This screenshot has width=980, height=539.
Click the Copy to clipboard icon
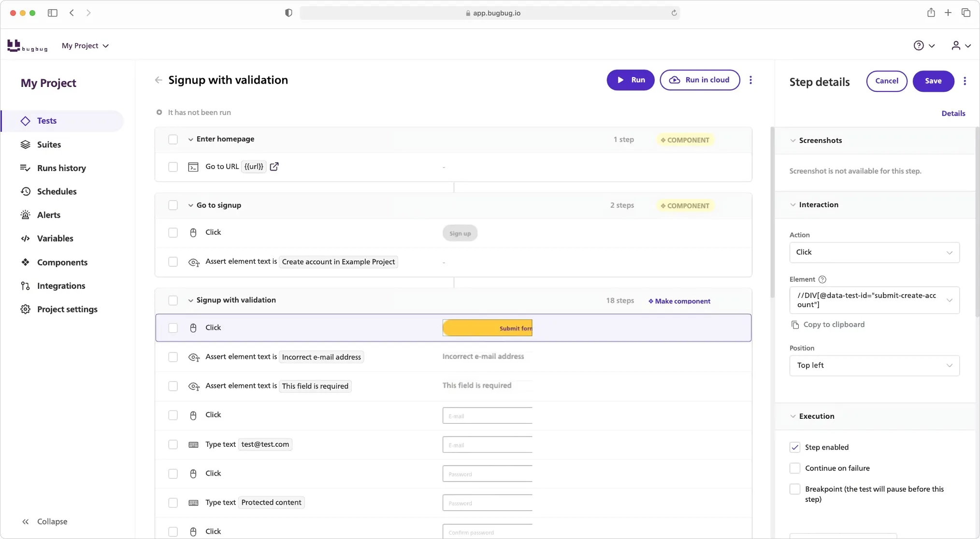(x=795, y=324)
